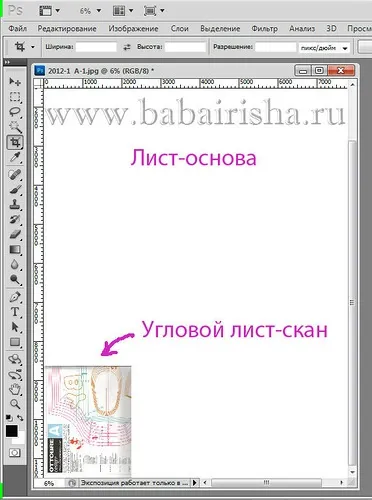Open the 3D menu

tap(331, 29)
